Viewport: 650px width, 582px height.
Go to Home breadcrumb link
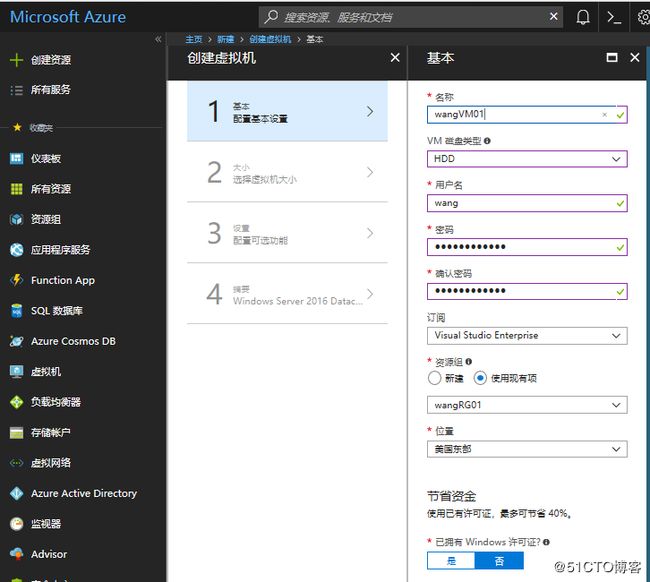(194, 39)
